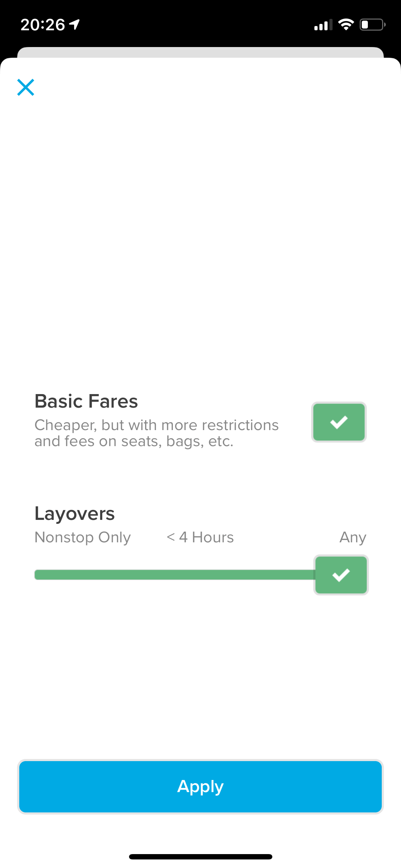Tap the home indicator bar
The image size is (401, 868).
pos(200,857)
